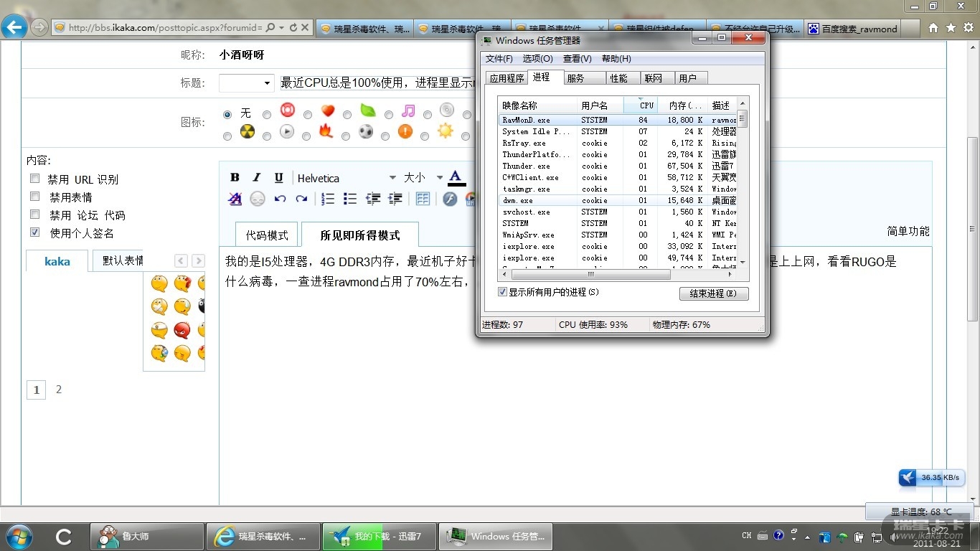Underline text in the post editor
This screenshot has width=980, height=551.
279,178
